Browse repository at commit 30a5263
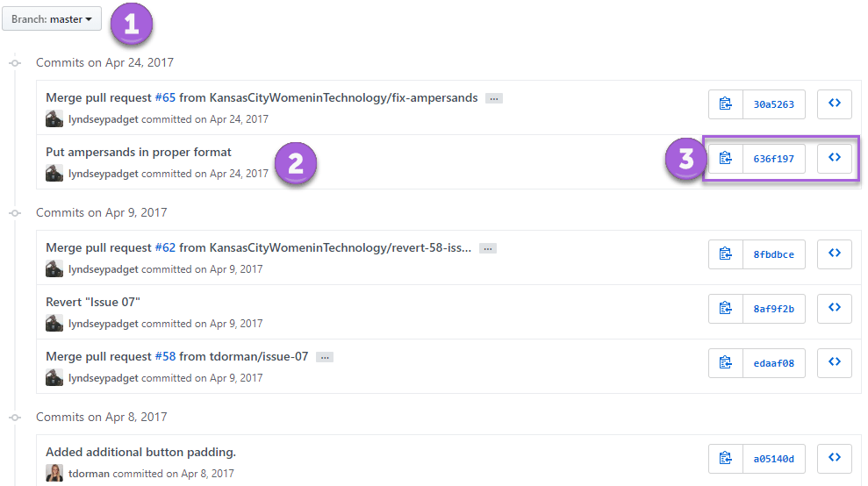Image resolution: width=868 pixels, height=486 pixels. click(834, 104)
